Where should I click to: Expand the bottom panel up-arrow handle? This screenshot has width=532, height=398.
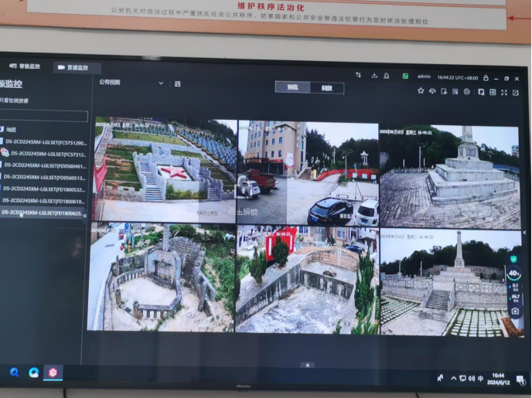click(x=307, y=365)
